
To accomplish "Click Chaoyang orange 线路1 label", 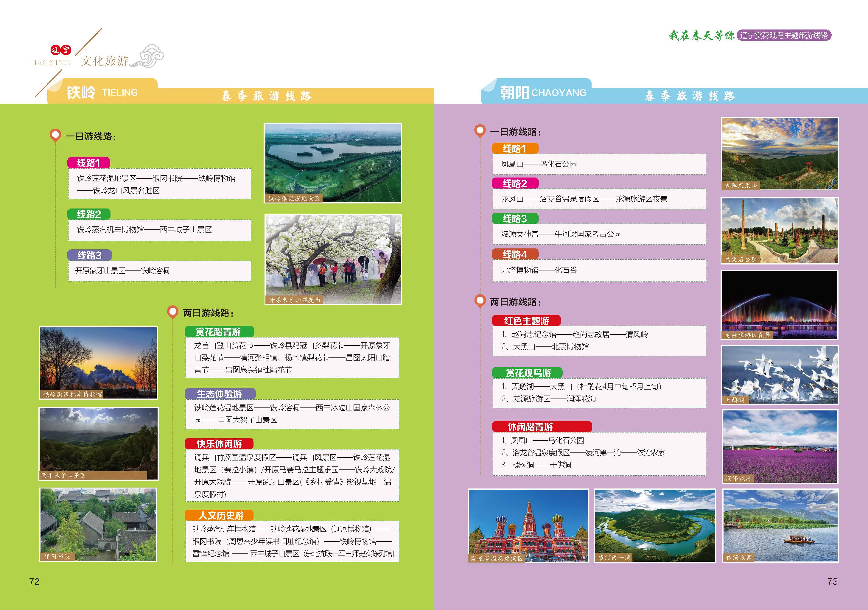I will click(515, 149).
